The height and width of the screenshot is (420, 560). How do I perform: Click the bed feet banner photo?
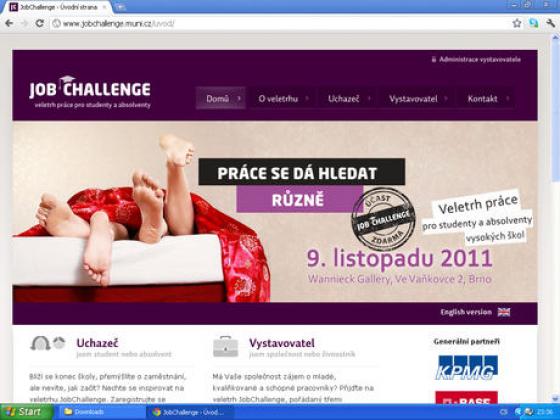[141, 218]
